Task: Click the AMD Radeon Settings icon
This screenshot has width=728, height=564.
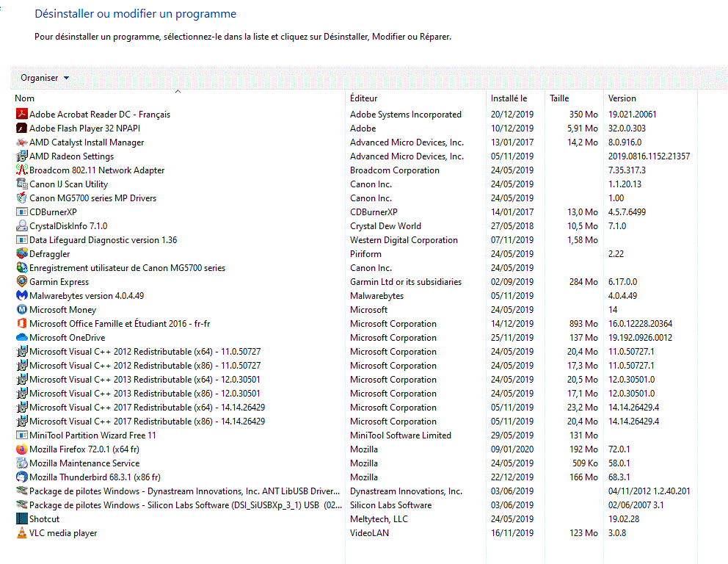Action: coord(22,156)
